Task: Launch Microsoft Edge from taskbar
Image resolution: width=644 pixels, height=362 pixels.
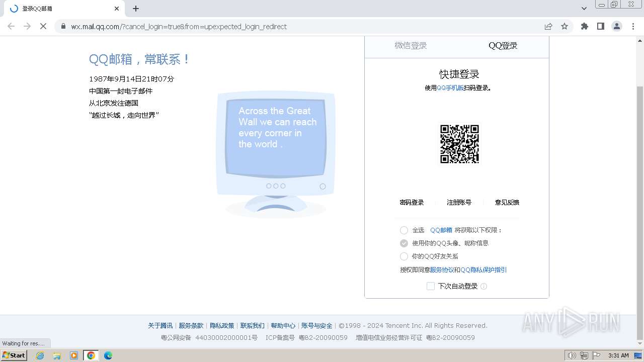Action: tap(108, 355)
